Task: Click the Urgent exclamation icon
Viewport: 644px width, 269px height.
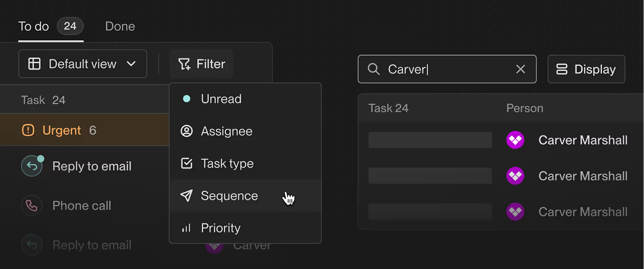Action: click(x=28, y=130)
